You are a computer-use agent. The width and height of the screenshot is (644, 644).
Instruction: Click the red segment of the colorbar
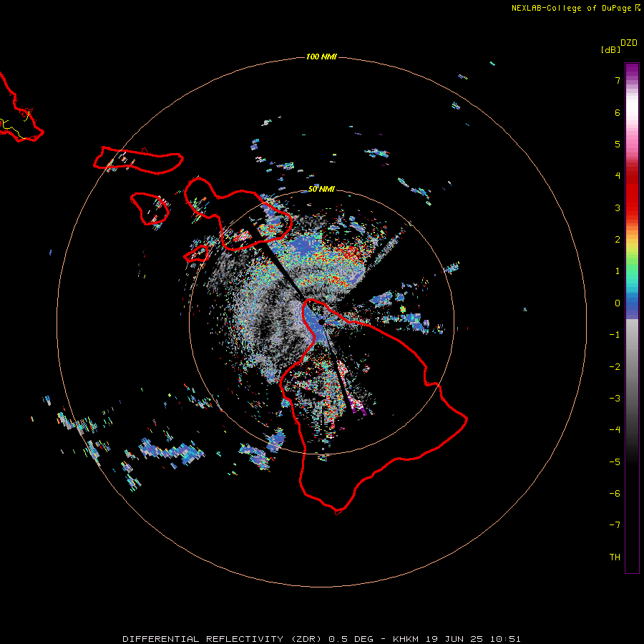(632, 189)
